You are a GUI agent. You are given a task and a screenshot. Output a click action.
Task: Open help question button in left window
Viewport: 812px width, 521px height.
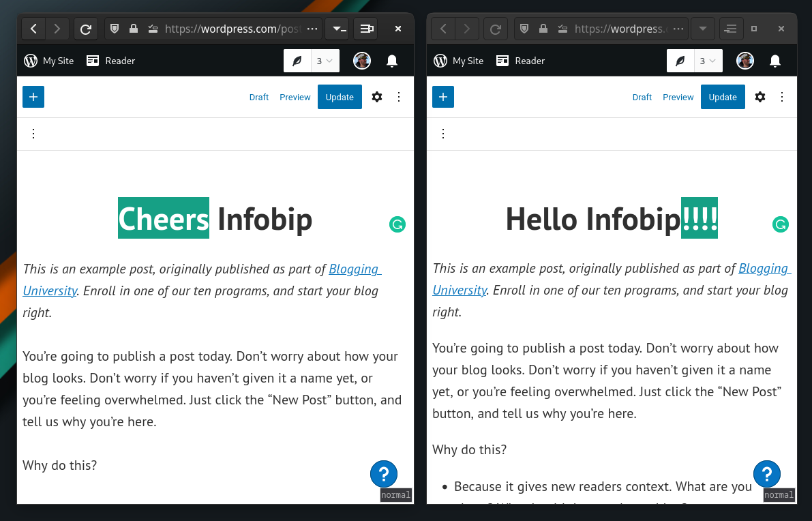point(384,474)
